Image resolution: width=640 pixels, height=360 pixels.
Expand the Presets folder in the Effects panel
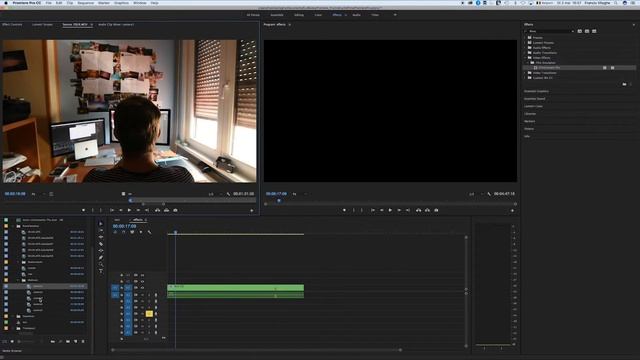(525, 38)
